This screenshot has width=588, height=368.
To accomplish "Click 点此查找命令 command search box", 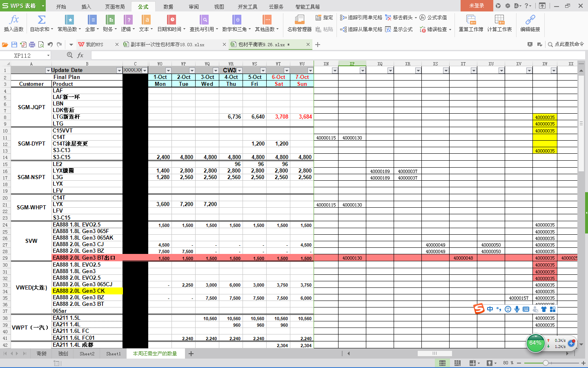I will click(566, 44).
